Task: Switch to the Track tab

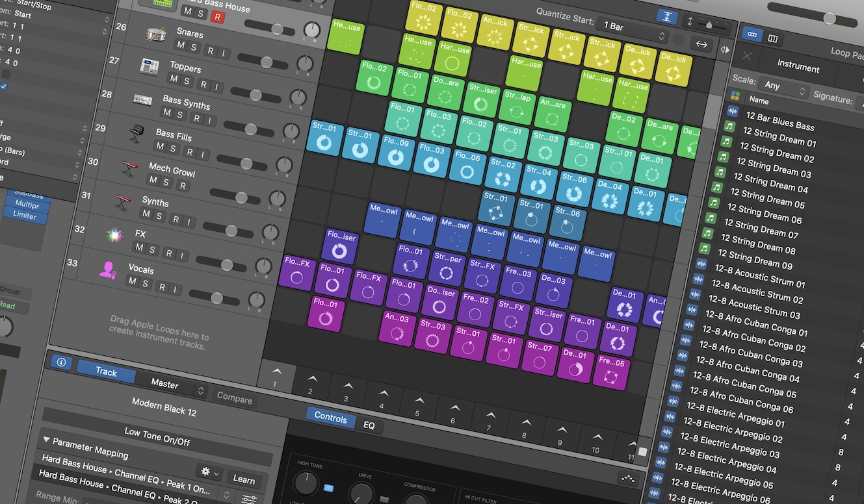Action: pos(106,372)
